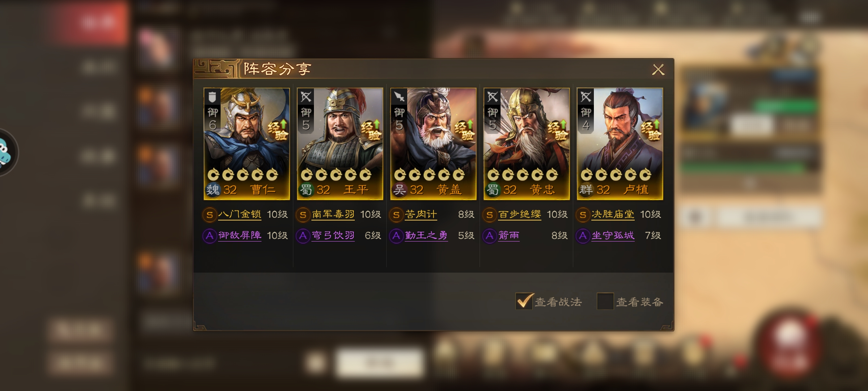Uncheck 查看战法 checkbox
The height and width of the screenshot is (391, 868).
[524, 301]
